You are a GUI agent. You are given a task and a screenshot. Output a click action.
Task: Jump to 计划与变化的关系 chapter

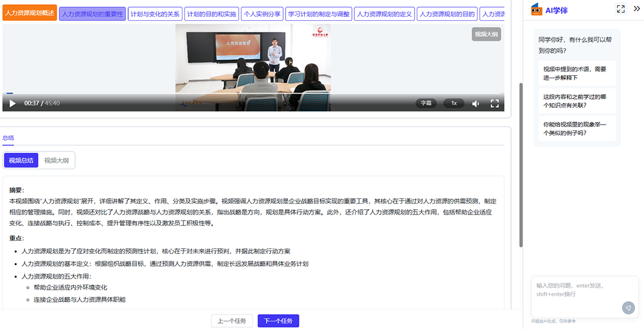click(155, 14)
